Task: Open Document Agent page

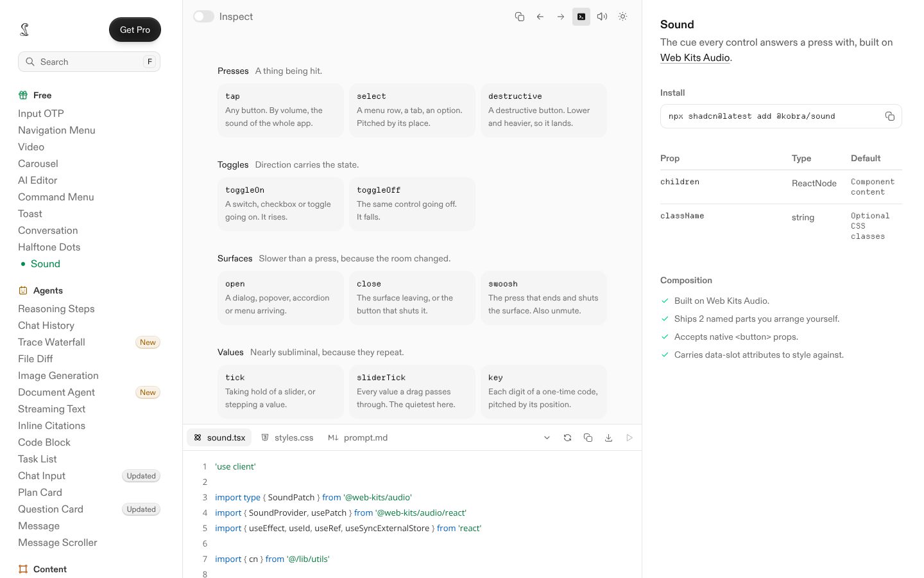Action: click(x=56, y=392)
